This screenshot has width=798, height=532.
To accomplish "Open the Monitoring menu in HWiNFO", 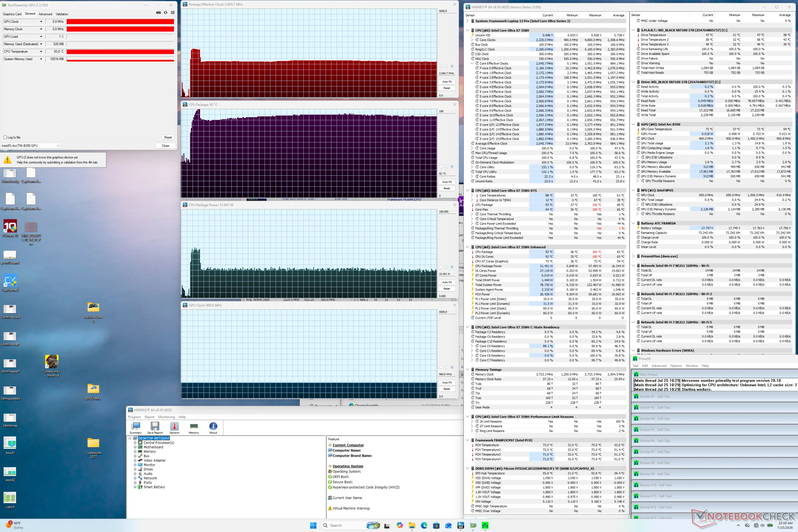I will tap(166, 417).
